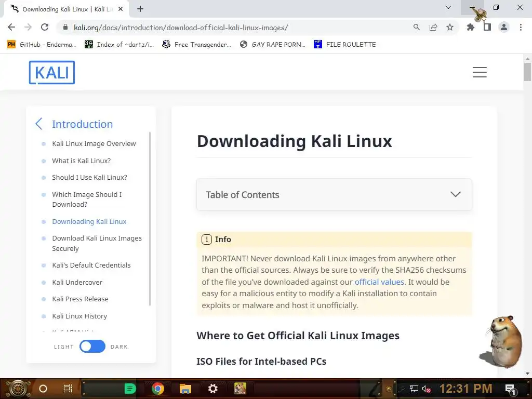Click the muted volume tray icon
Screen dimensions: 532x399
(427, 389)
